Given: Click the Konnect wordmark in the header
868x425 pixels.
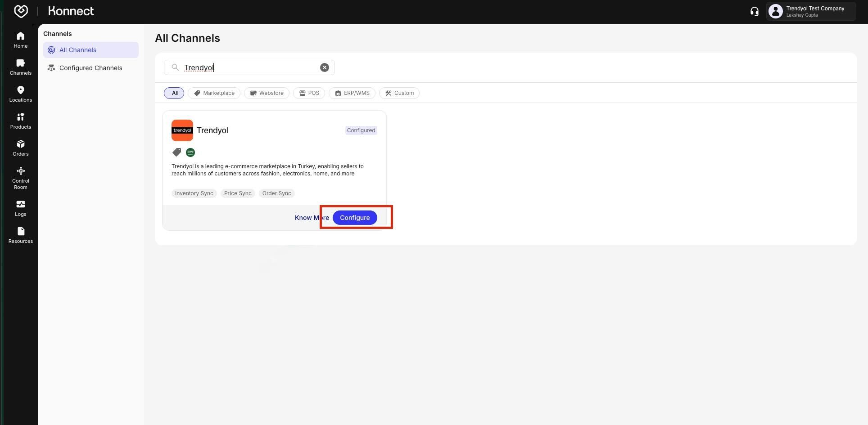Looking at the screenshot, I should tap(71, 11).
